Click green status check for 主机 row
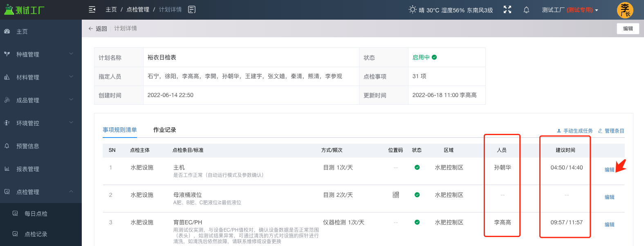 [x=417, y=167]
